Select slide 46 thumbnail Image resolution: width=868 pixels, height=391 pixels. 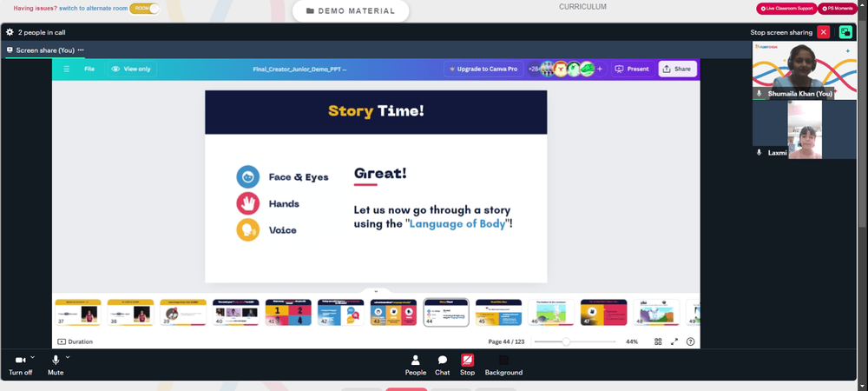click(551, 312)
